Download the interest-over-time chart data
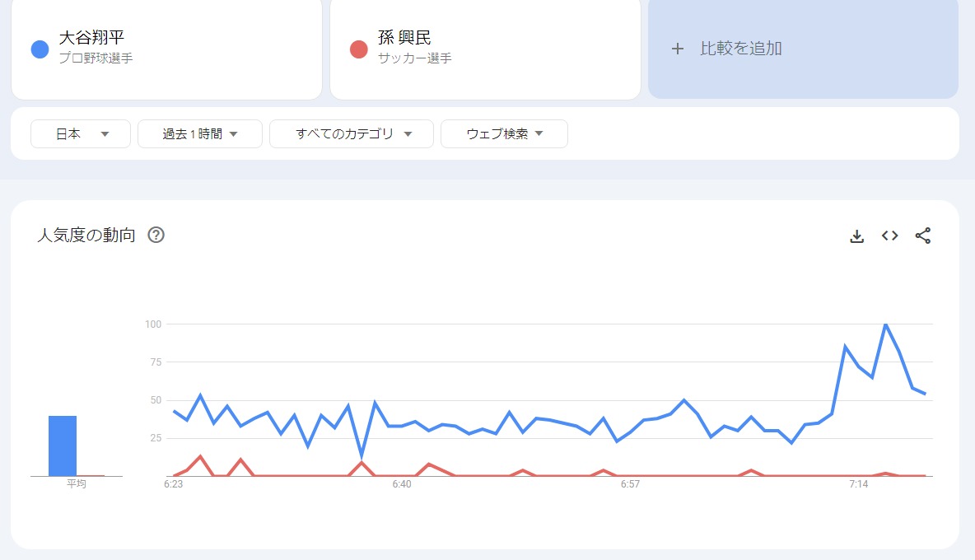The height and width of the screenshot is (560, 975). coord(857,236)
